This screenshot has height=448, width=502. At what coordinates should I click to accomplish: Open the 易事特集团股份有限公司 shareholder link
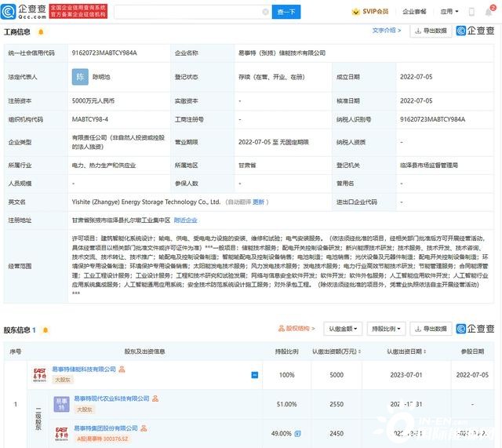pyautogui.click(x=106, y=428)
